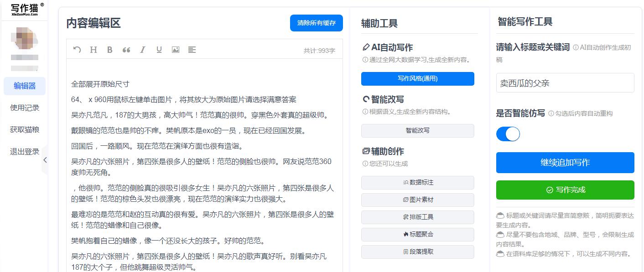Click 清除所有缓存 to clear all cache
The image size is (644, 272).
point(316,23)
